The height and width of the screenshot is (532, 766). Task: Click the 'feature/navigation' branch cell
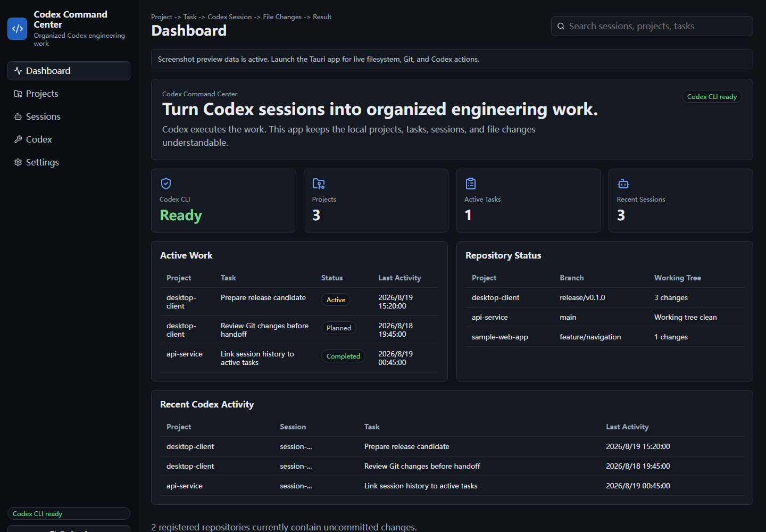tap(590, 337)
